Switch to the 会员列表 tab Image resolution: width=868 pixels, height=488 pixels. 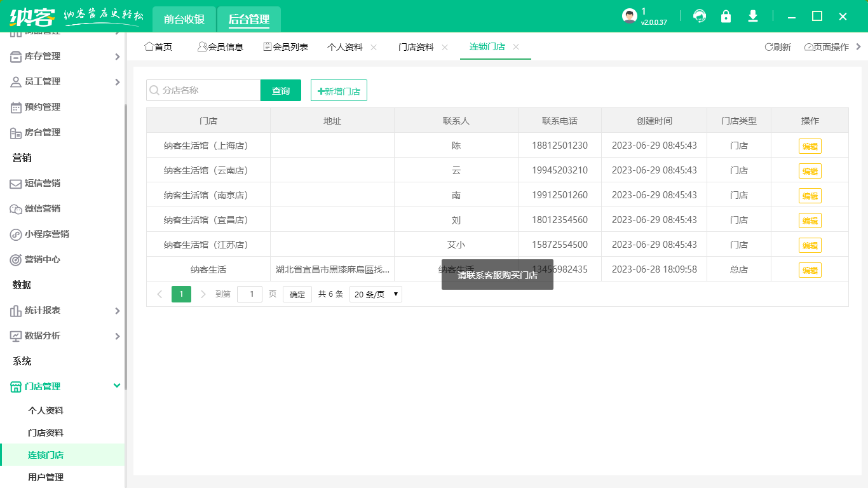tap(286, 47)
